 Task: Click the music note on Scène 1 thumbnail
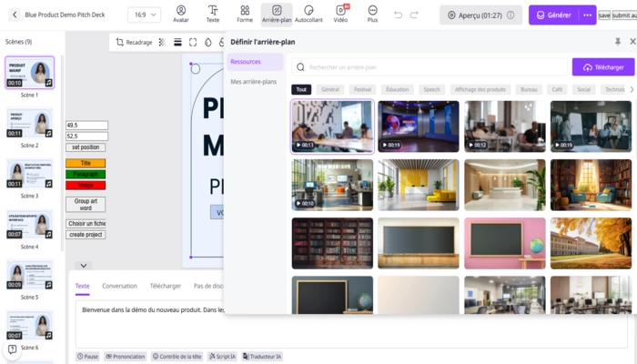click(x=49, y=83)
